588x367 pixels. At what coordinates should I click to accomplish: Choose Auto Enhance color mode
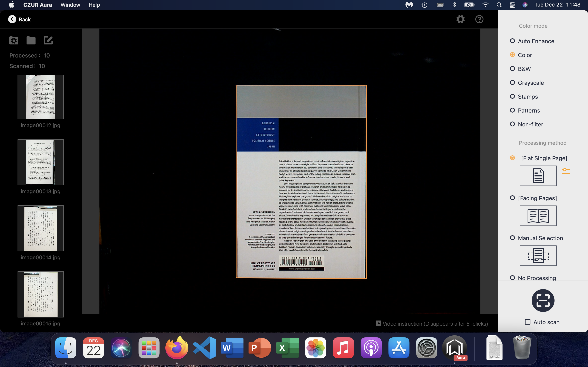click(x=512, y=41)
